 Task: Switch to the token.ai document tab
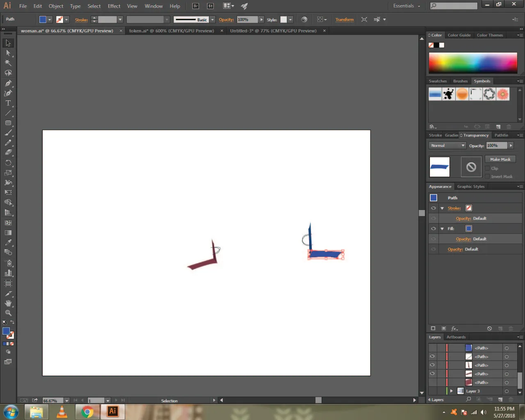click(x=171, y=31)
